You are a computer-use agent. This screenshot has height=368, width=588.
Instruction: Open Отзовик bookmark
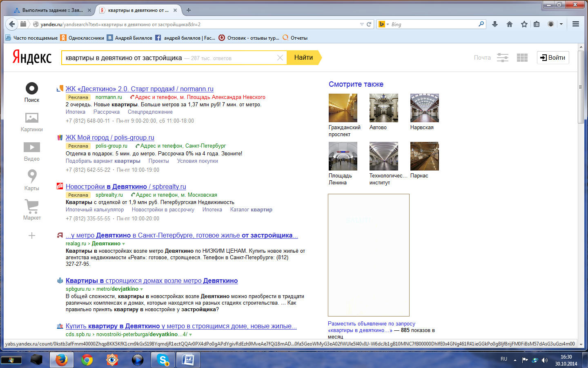pos(249,38)
